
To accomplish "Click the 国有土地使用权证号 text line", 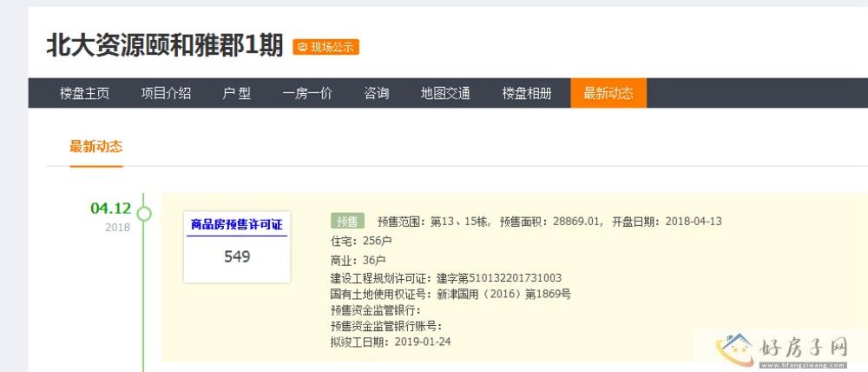I will pyautogui.click(x=450, y=294).
